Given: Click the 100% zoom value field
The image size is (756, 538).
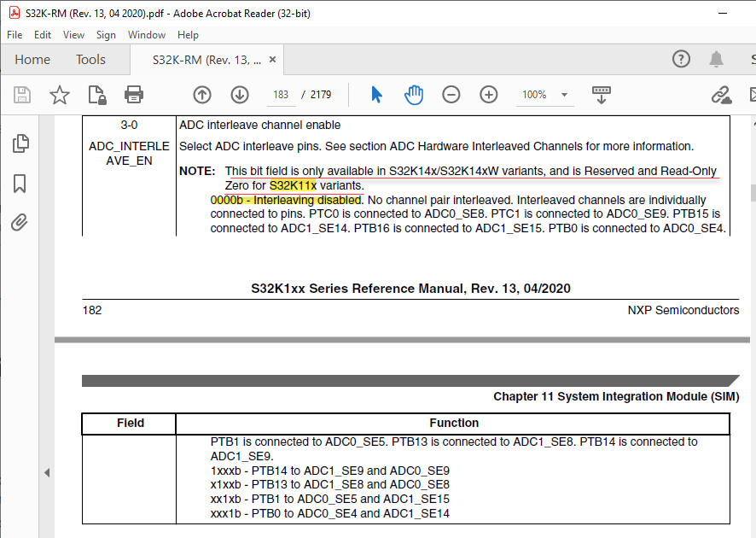Looking at the screenshot, I should pos(534,95).
